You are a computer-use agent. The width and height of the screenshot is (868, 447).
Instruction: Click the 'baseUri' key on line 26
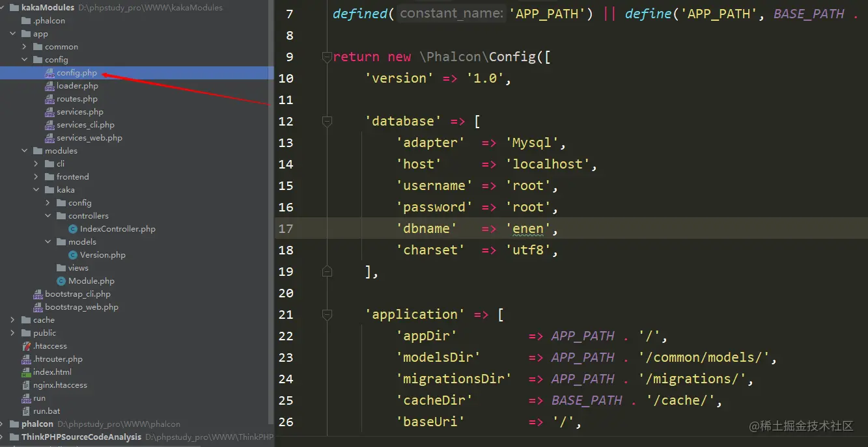point(430,422)
